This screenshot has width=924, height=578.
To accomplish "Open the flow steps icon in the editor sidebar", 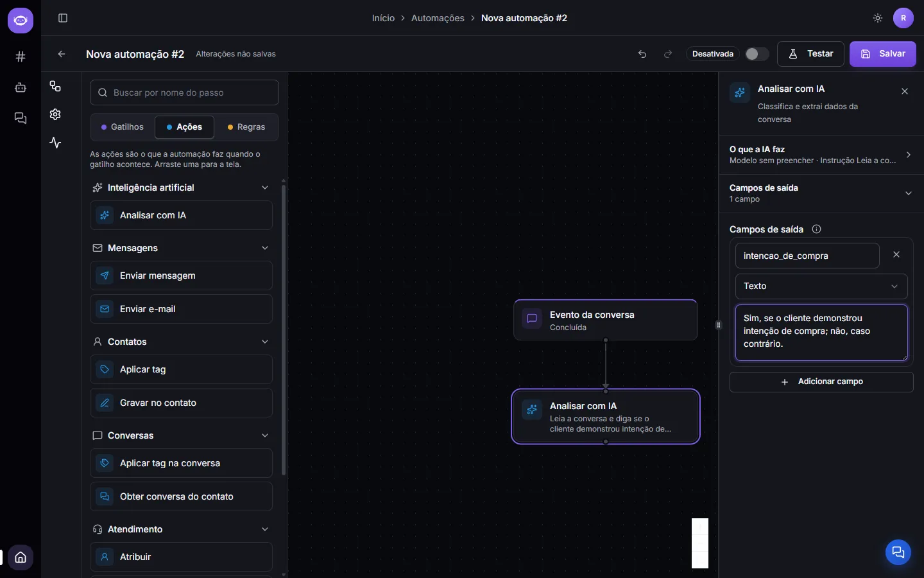I will [x=55, y=86].
